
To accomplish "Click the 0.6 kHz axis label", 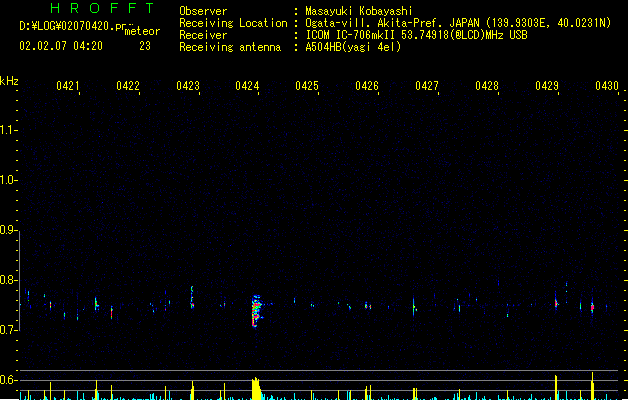I will click(8, 380).
